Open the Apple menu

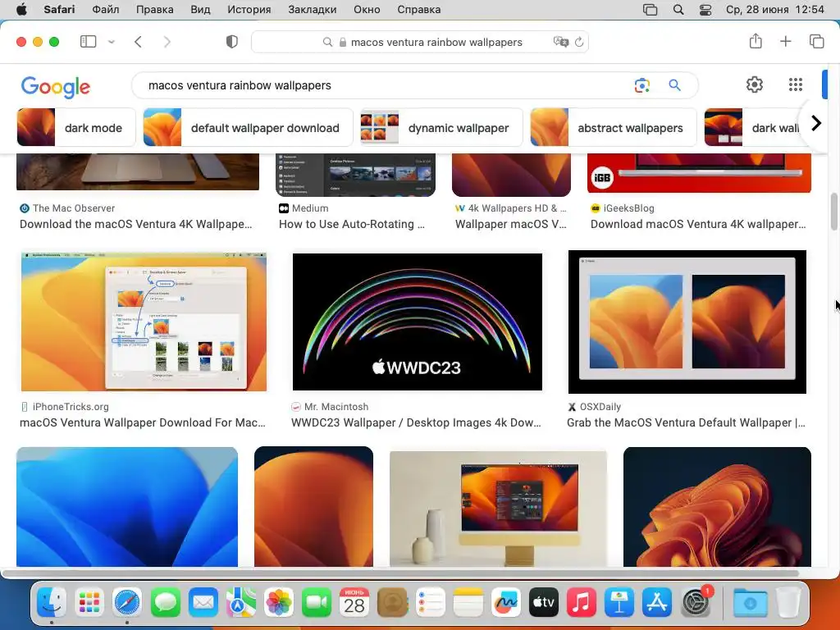tap(21, 10)
